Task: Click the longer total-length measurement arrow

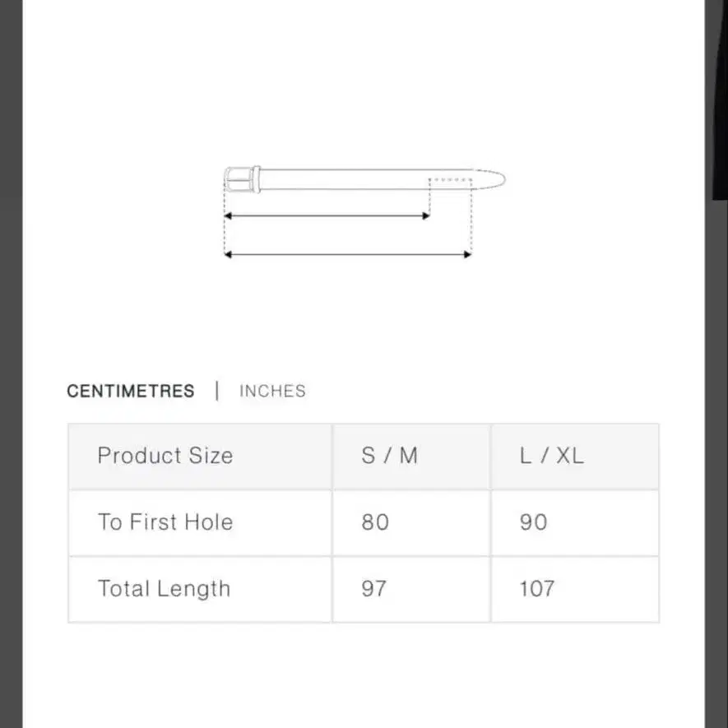Action: [x=347, y=255]
